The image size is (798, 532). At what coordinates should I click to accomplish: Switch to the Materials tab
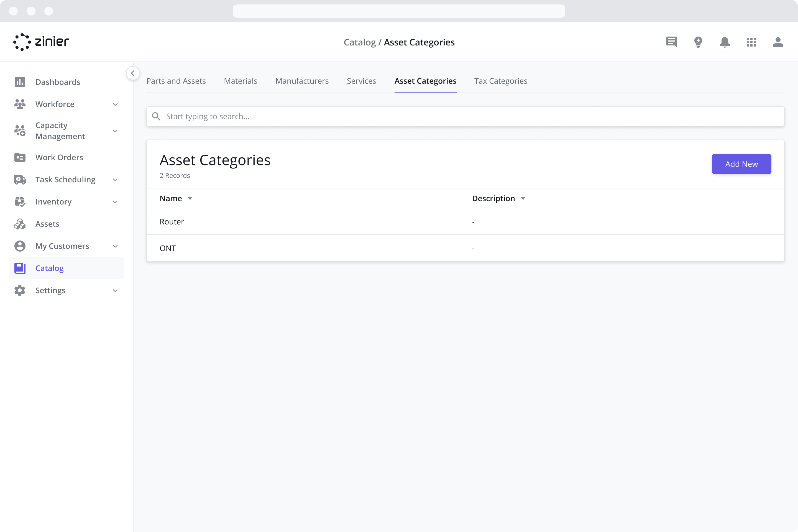coord(241,81)
